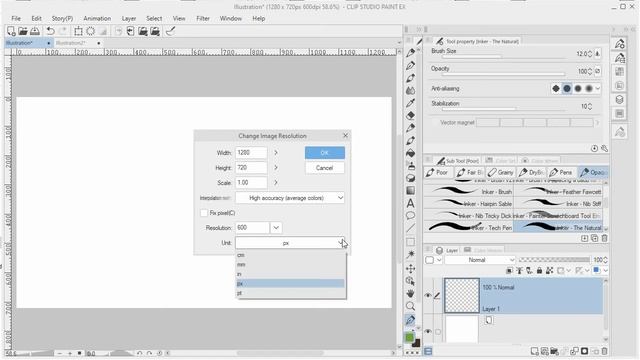Select the second anti-aliasing level

567,88
